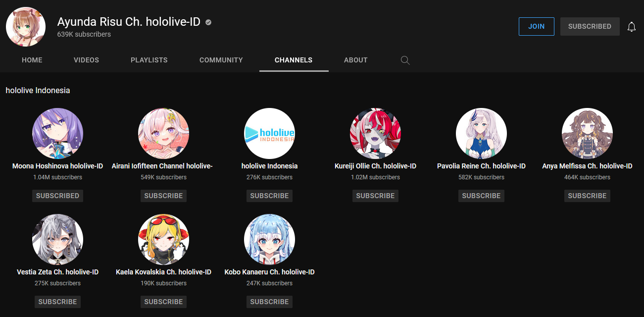This screenshot has height=317, width=644.
Task: Open Moona Hoshinova hololive-ID title link
Action: 57,166
